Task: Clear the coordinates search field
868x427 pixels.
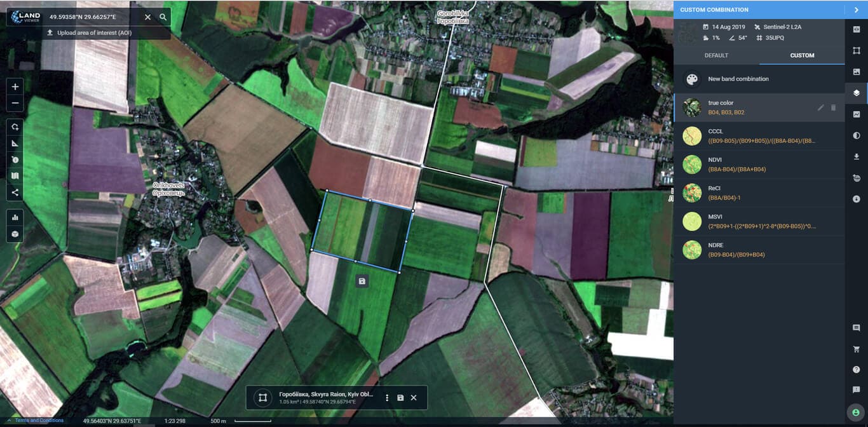Action: click(147, 17)
